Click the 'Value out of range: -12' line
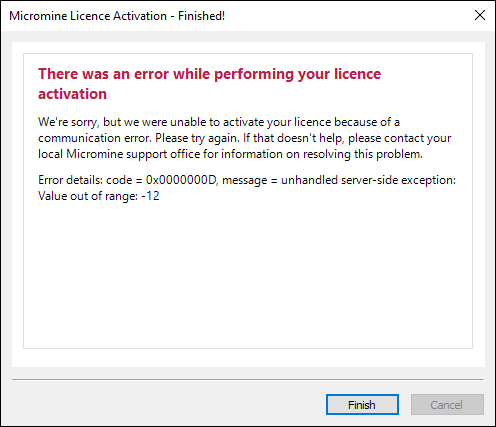This screenshot has height=427, width=496. (x=99, y=196)
